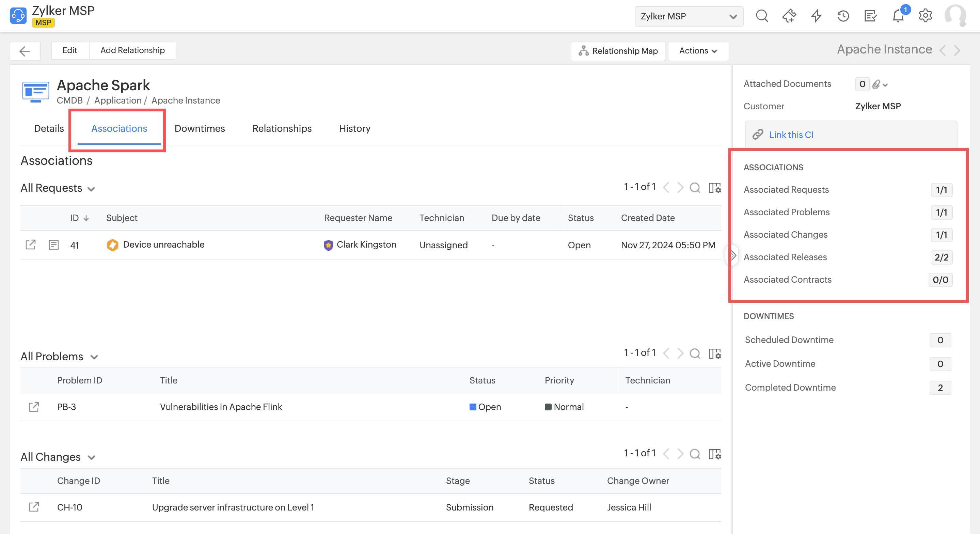Click the Link this CI link
The image size is (980, 534).
[x=791, y=135]
